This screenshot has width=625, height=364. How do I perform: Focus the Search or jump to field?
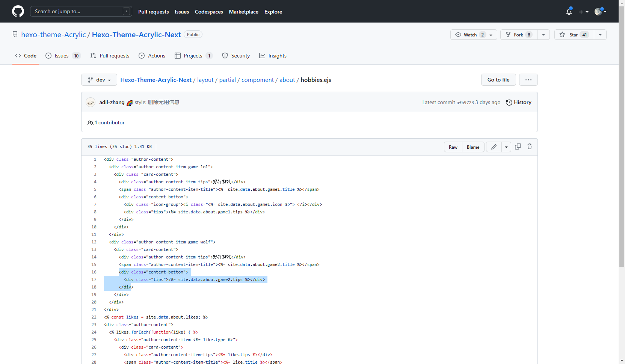[x=81, y=11]
